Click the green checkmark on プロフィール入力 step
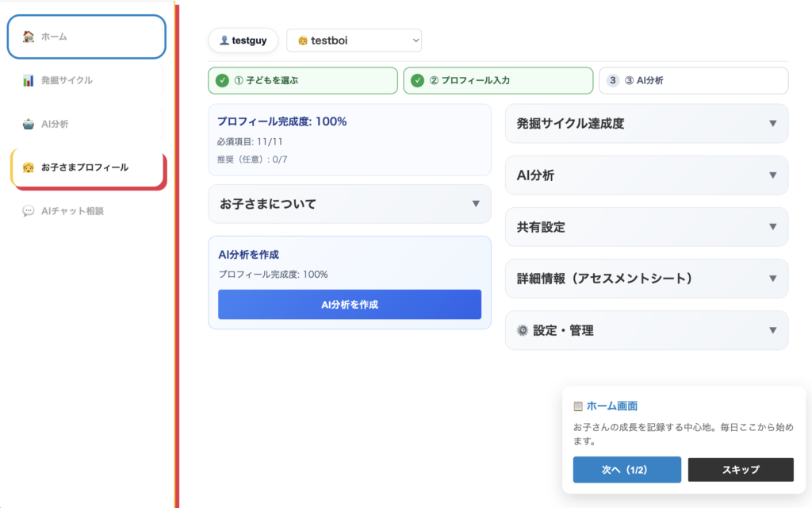Image resolution: width=812 pixels, height=508 pixels. coord(419,80)
